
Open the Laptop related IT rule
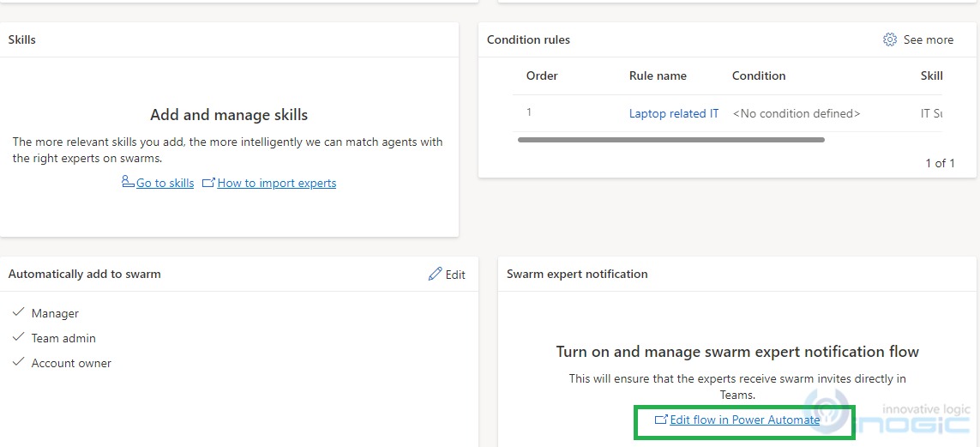[x=674, y=114]
